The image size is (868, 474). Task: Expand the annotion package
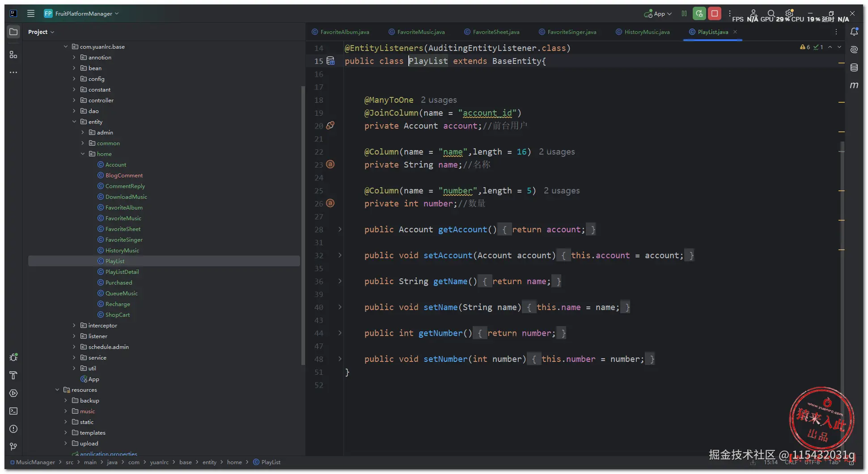[74, 57]
